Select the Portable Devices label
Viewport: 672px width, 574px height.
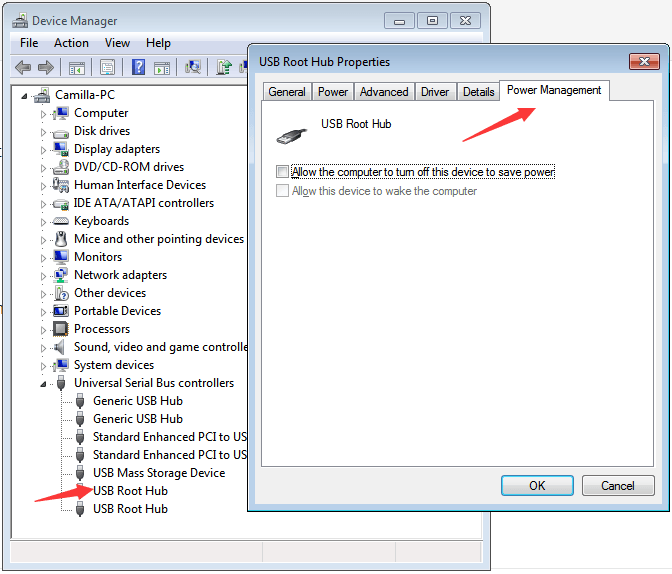(x=117, y=311)
